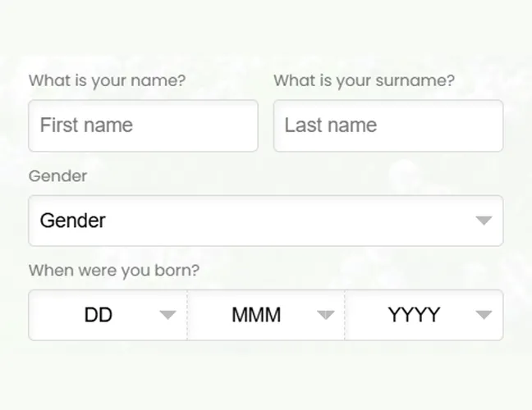Click the arrow icon beside MMM
Viewport: 532px width, 410px height.
click(326, 315)
